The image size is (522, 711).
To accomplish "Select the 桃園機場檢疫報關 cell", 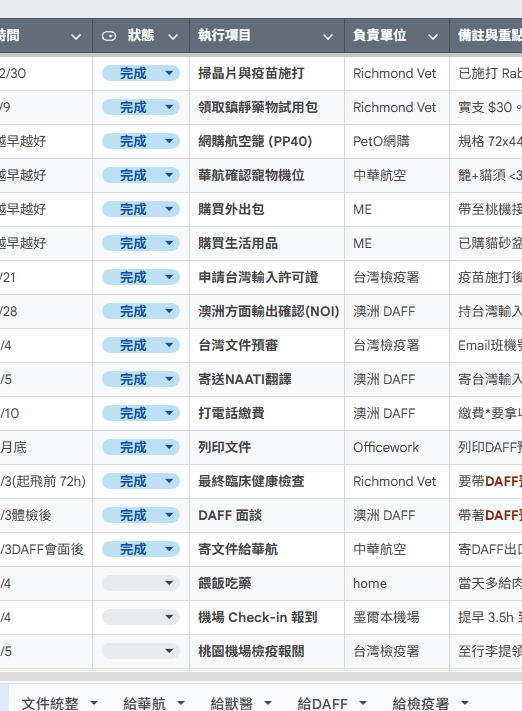I will pyautogui.click(x=267, y=652).
